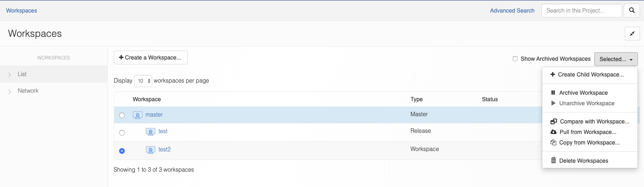Choose Compare with Workspace... menu entry

point(594,121)
